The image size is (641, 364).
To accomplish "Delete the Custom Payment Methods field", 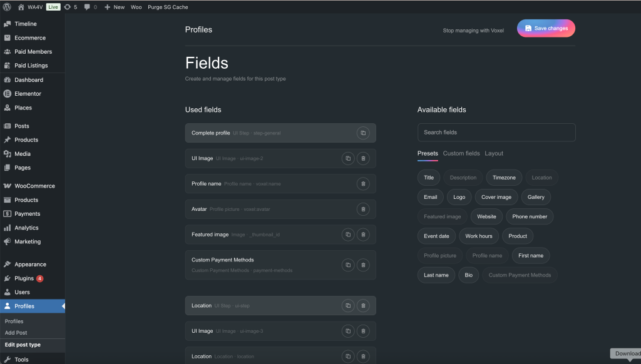I will point(363,265).
